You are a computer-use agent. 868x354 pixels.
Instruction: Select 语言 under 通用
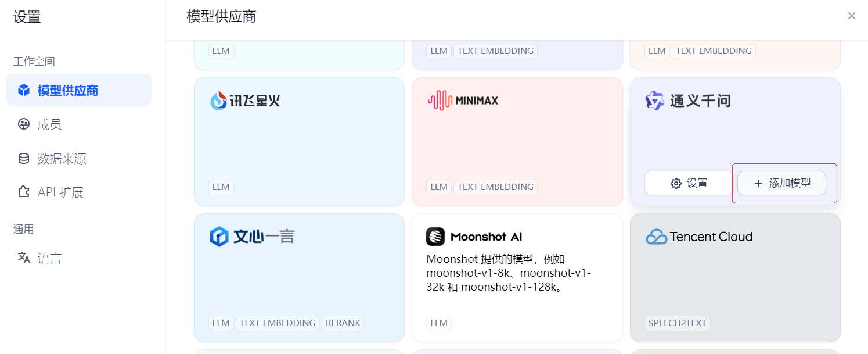(49, 258)
